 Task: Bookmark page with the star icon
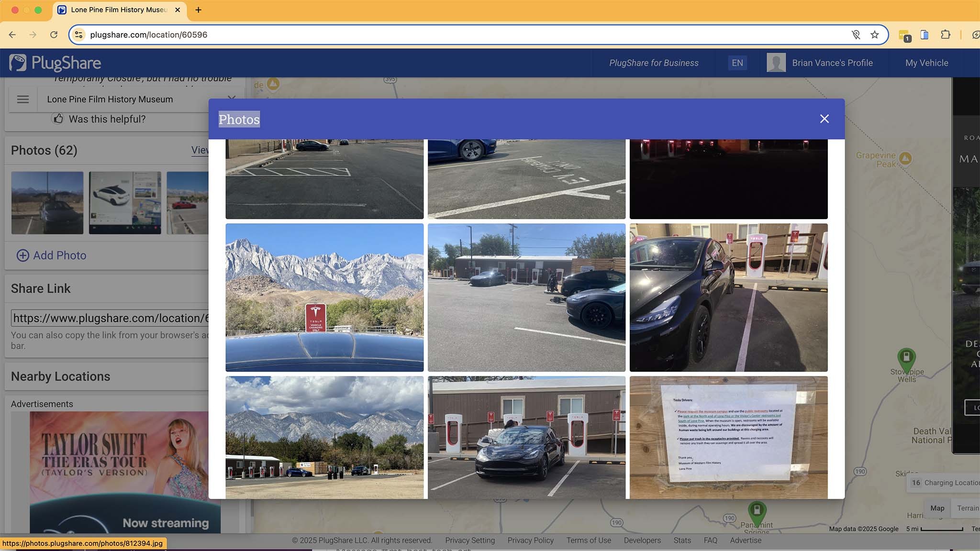pyautogui.click(x=875, y=34)
